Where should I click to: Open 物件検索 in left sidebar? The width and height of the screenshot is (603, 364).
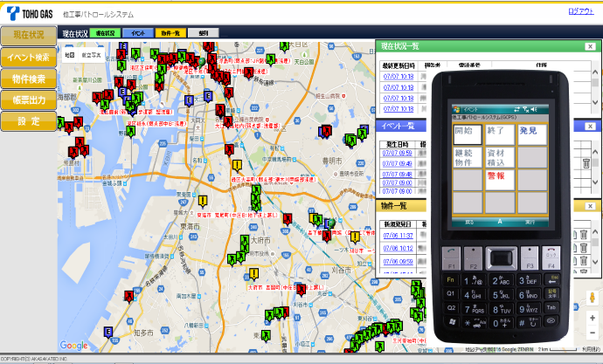29,79
